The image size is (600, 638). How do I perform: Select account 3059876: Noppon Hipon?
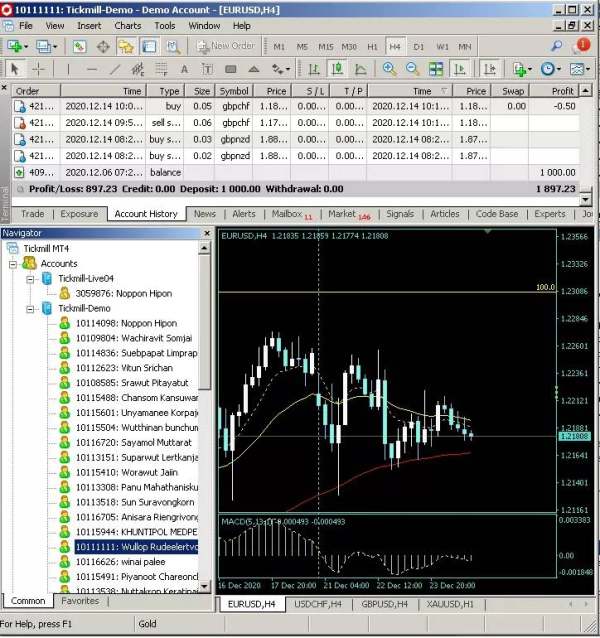[124, 294]
